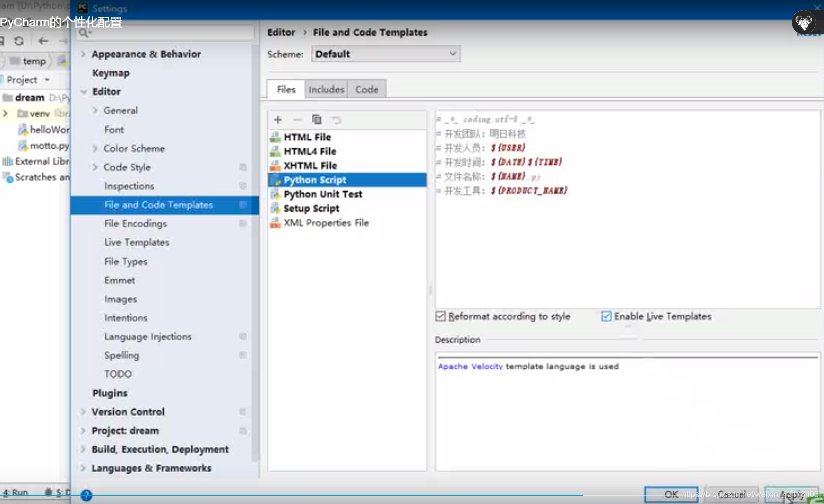This screenshot has height=504, width=824.
Task: Select the File Types settings item
Action: pyautogui.click(x=126, y=262)
